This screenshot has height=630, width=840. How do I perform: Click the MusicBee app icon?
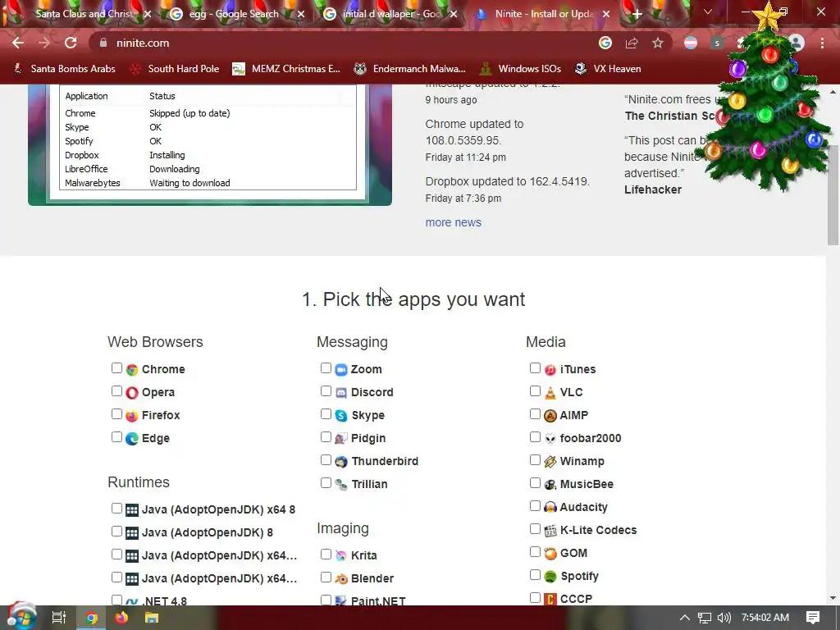(x=550, y=485)
